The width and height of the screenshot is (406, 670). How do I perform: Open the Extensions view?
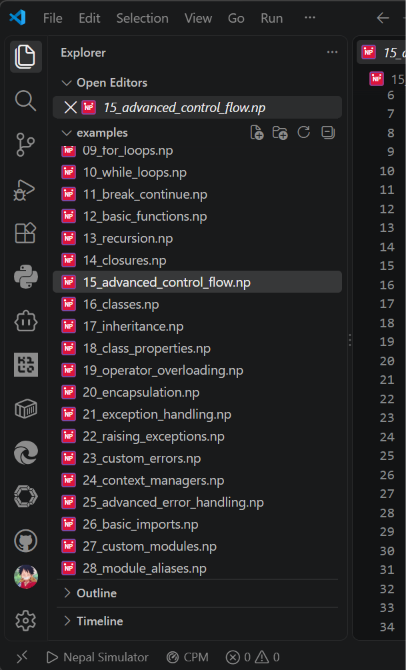(26, 233)
